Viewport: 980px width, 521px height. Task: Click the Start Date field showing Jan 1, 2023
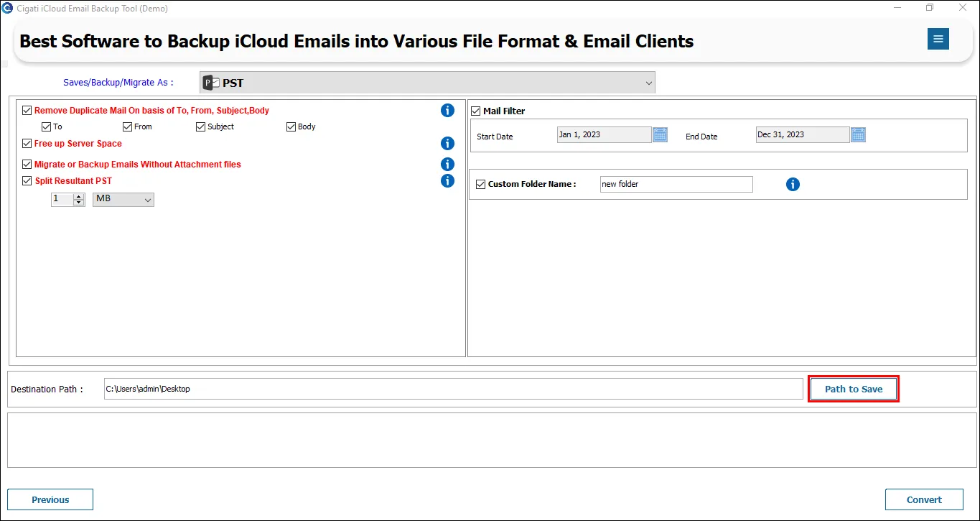click(x=605, y=134)
